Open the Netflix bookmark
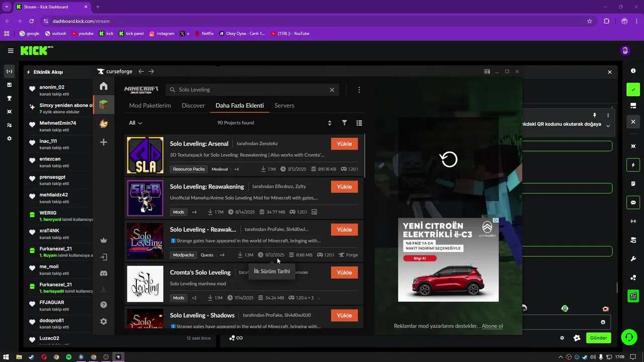644x362 pixels. click(204, 34)
